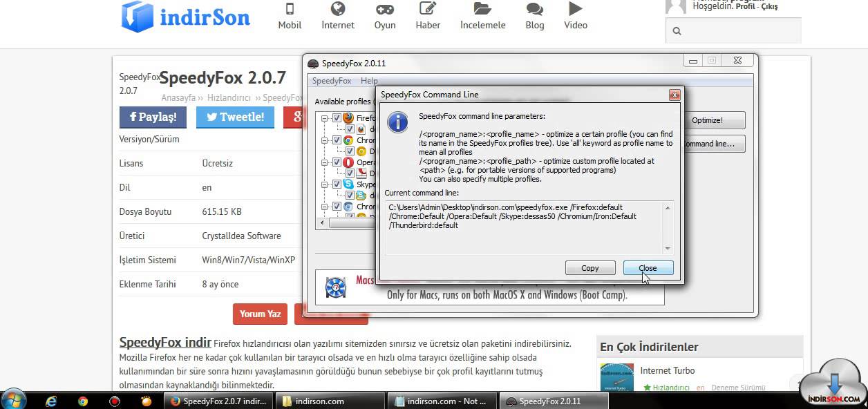Click the Firefox default profile icon
Viewport: 868px width, 409px height.
pyautogui.click(x=362, y=129)
